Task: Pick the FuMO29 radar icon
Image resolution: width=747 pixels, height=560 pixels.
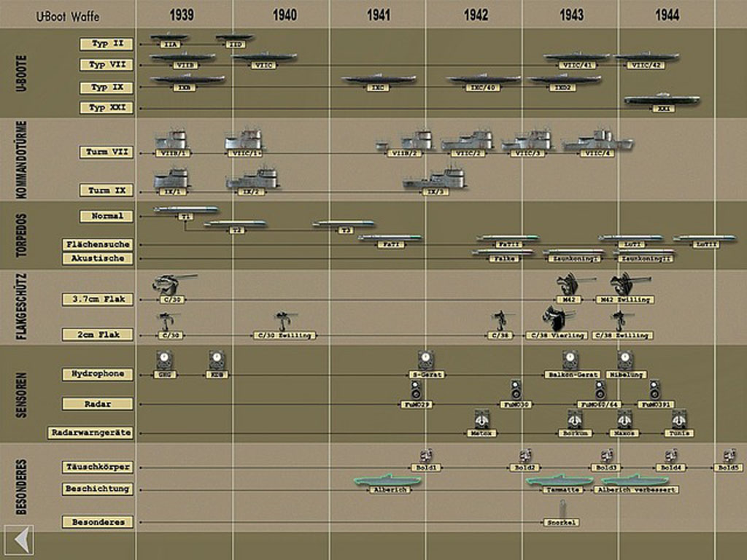Action: click(x=417, y=390)
